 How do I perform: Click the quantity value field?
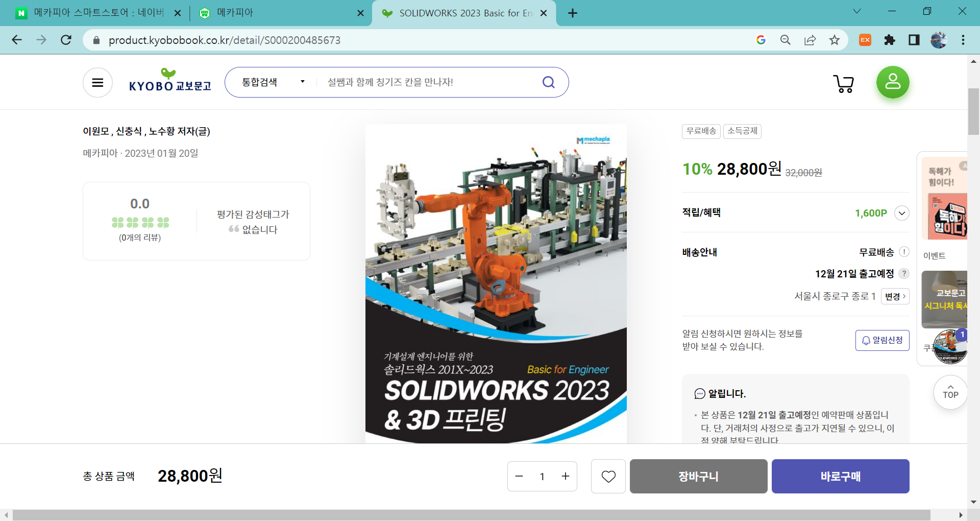click(542, 476)
